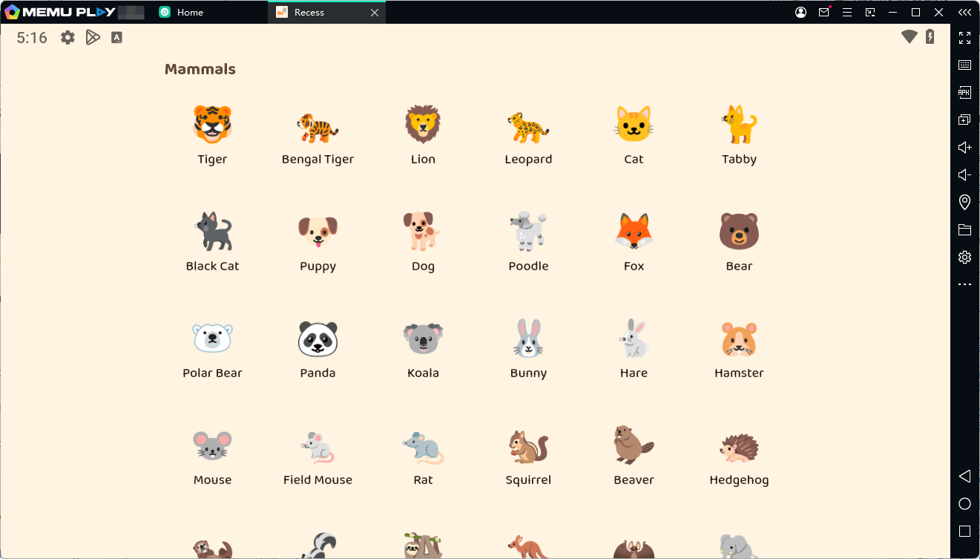Enter fullscreen mode from the sidebar
Screen dimensions: 980x559
click(964, 38)
